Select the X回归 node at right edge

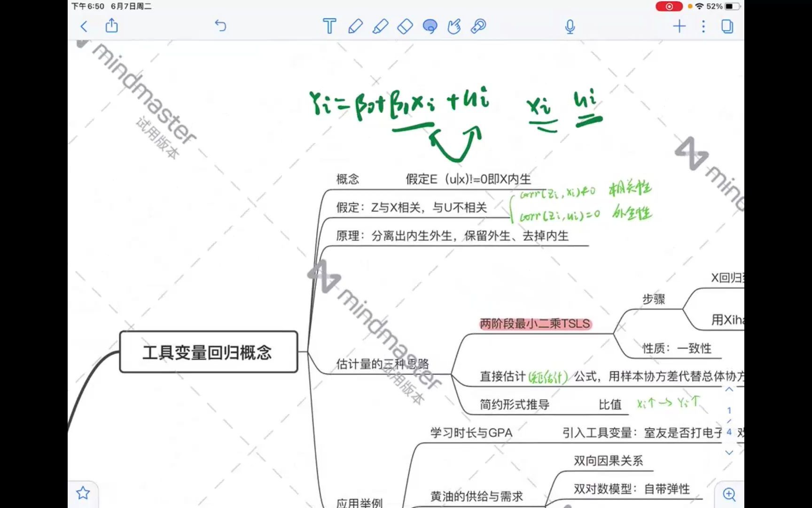tap(727, 278)
